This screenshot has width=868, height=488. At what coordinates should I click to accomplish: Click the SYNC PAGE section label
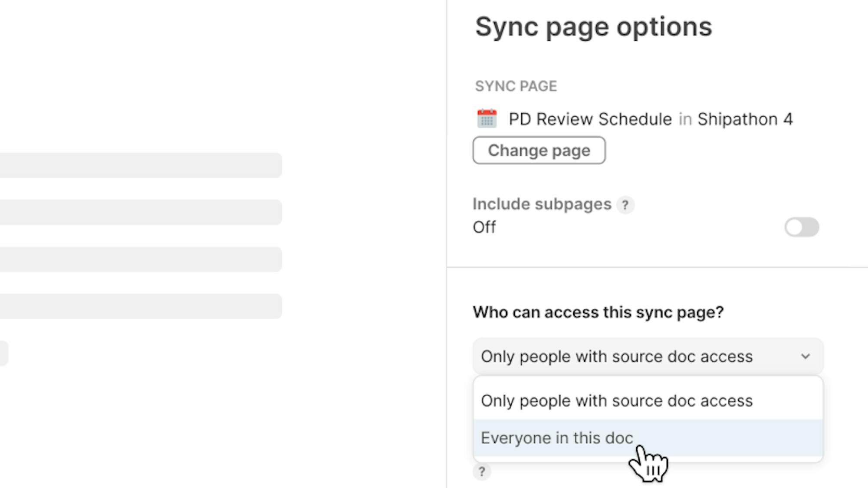point(516,86)
